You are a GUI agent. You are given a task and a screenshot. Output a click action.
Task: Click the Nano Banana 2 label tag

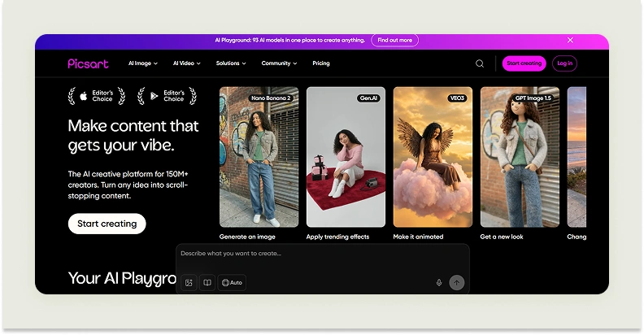(x=271, y=98)
